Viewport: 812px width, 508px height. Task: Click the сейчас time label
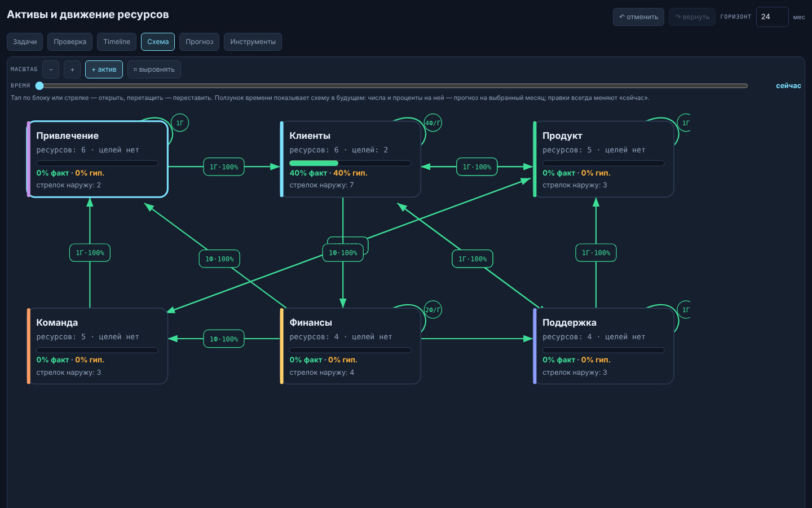[x=788, y=86]
